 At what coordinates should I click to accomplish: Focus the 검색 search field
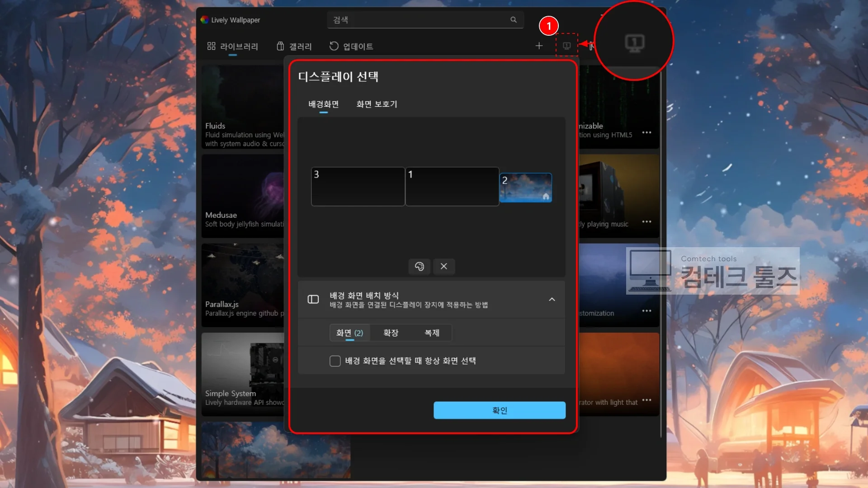[x=425, y=19]
